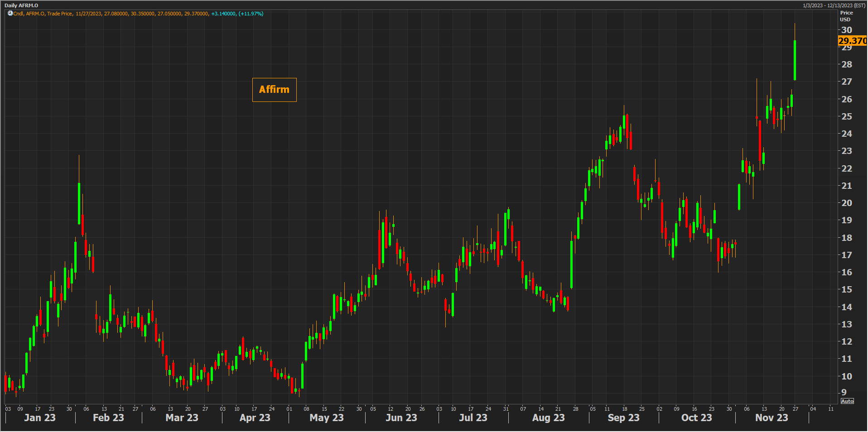
Task: Click the green February spike candle near 21
Action: point(79,203)
